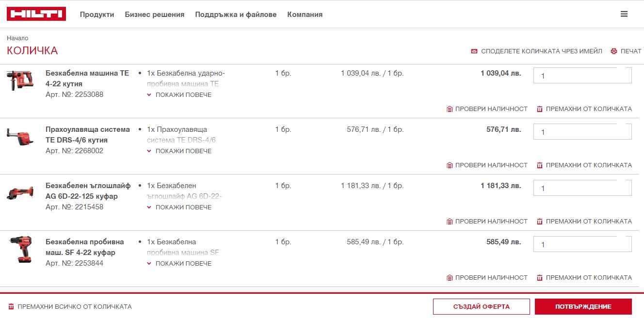Click Провери наличност for TE 4-22 machine
Image resolution: width=644 pixels, height=318 pixels.
491,109
